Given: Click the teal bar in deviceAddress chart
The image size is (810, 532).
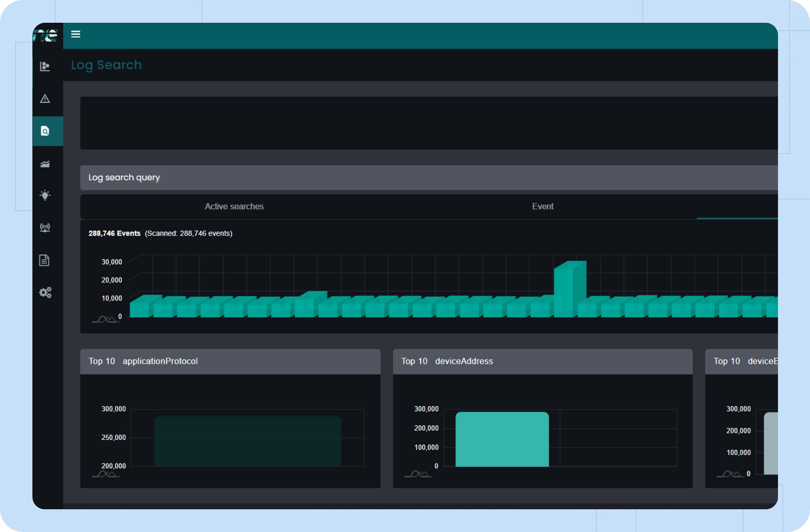Looking at the screenshot, I should [x=502, y=439].
